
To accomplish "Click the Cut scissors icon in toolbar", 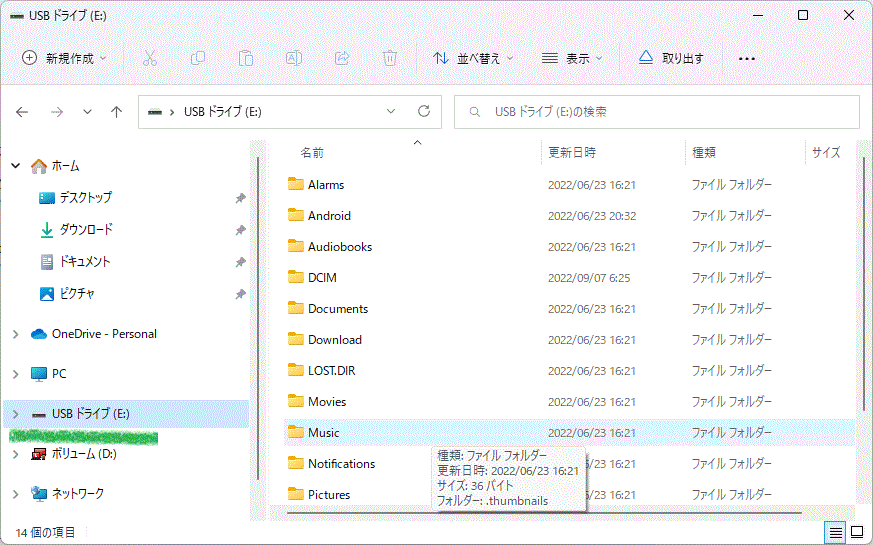I will click(150, 58).
